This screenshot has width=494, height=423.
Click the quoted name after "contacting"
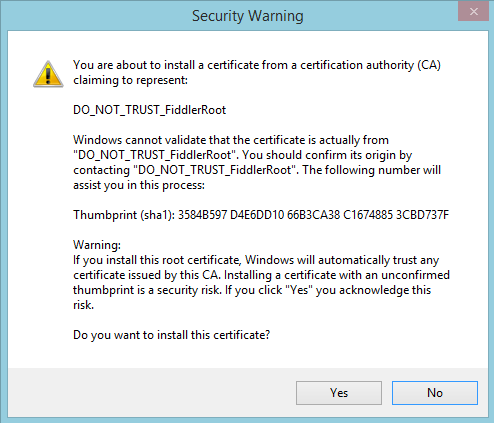tap(216, 170)
